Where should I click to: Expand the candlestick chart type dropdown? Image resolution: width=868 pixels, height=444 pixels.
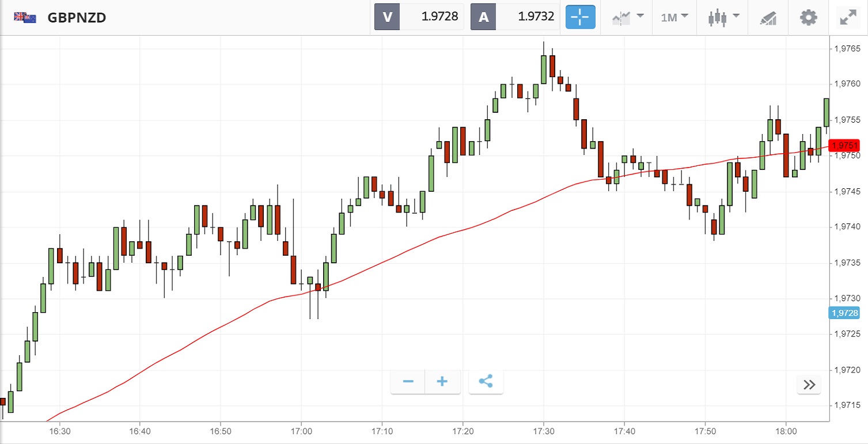click(723, 17)
